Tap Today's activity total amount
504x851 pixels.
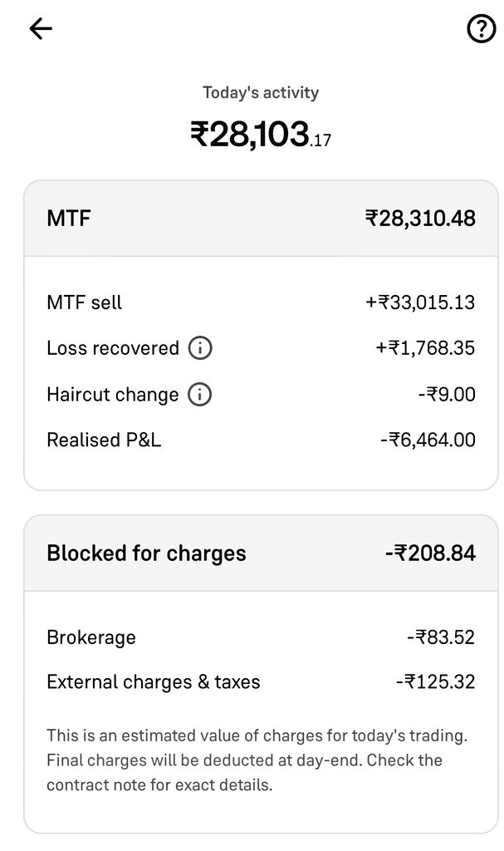(x=261, y=134)
